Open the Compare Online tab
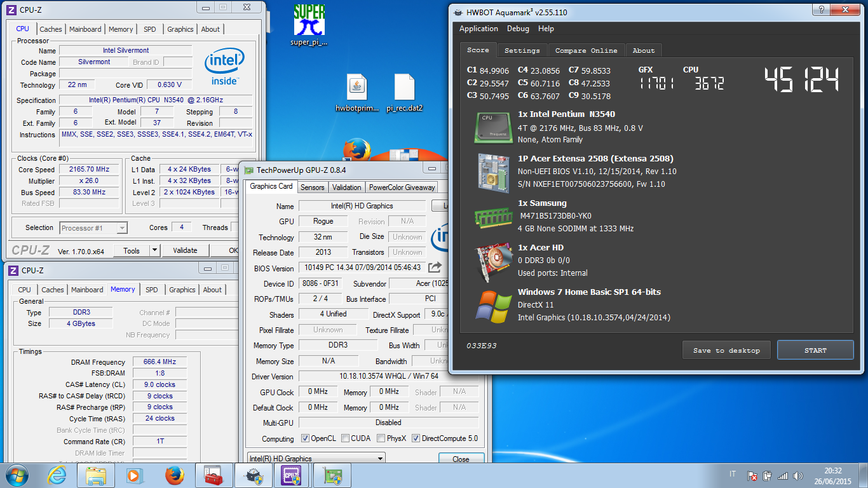868x488 pixels. pyautogui.click(x=586, y=51)
